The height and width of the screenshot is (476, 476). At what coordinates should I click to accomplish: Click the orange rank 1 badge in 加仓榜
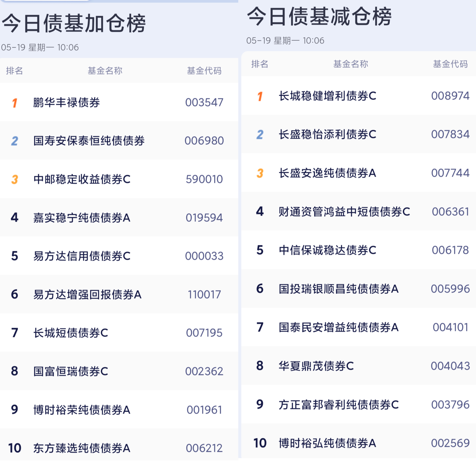[x=15, y=103]
